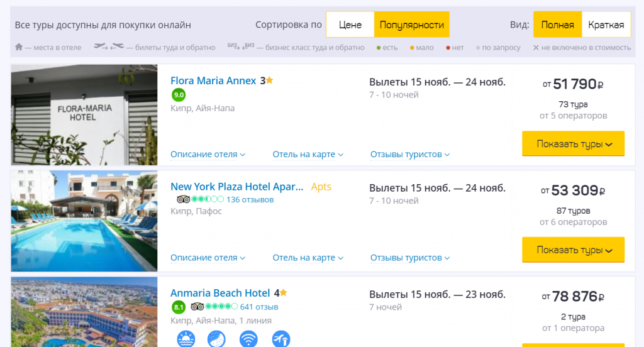The image size is (644, 347).
Task: Expand Описание отеля for Flora Maria Annex
Action: pos(208,155)
